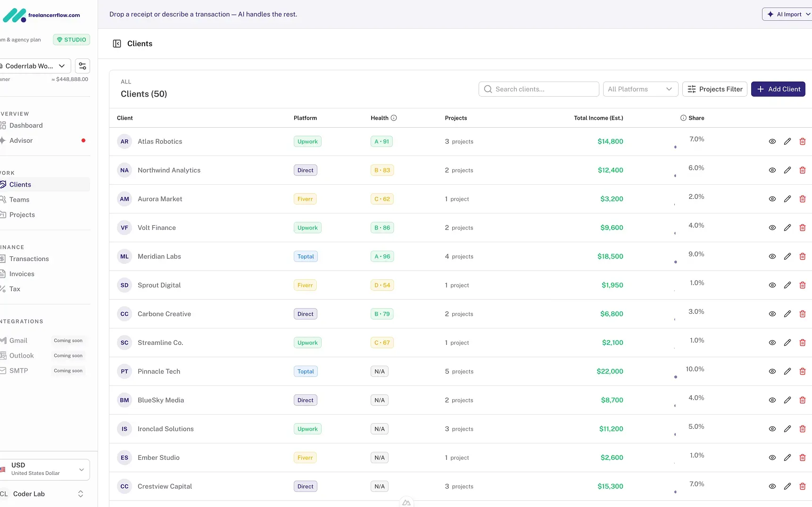812x507 pixels.
Task: View details for Meridian Labs
Action: (772, 256)
